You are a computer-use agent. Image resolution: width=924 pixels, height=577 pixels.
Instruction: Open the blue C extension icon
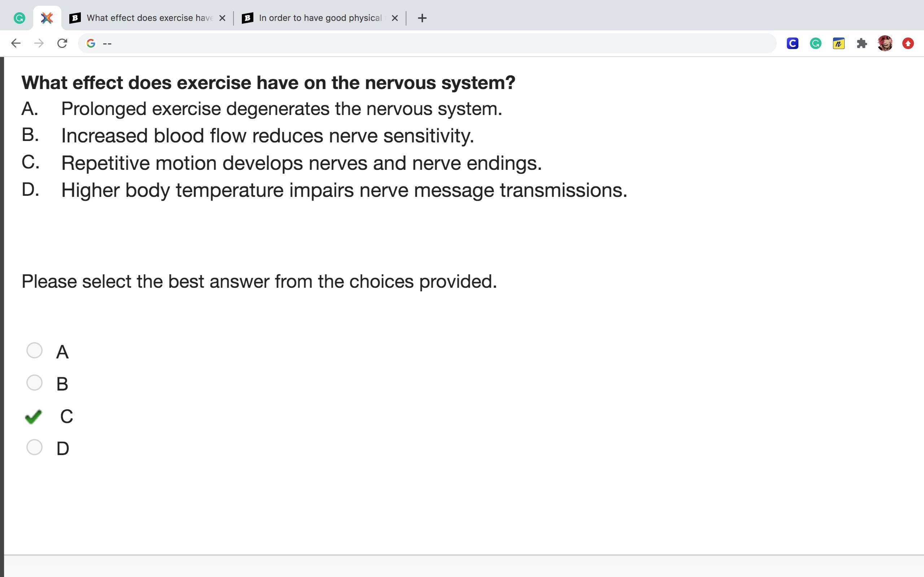(x=792, y=44)
